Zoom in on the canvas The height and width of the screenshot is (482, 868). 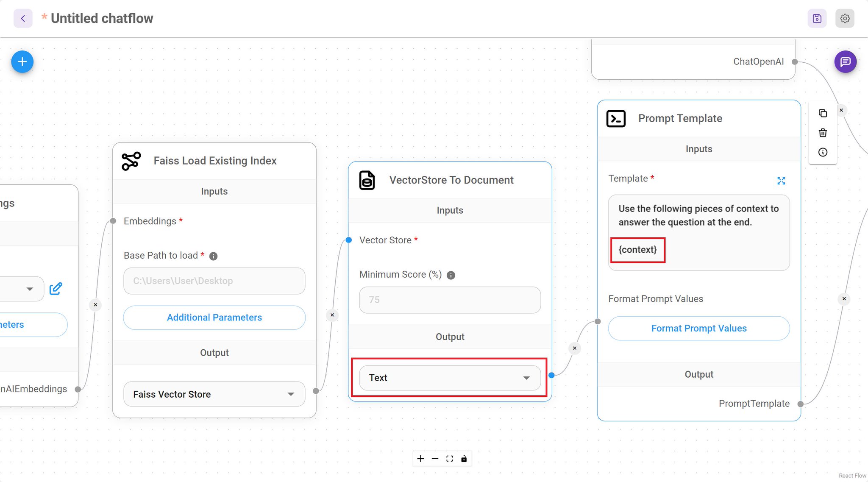[420, 459]
